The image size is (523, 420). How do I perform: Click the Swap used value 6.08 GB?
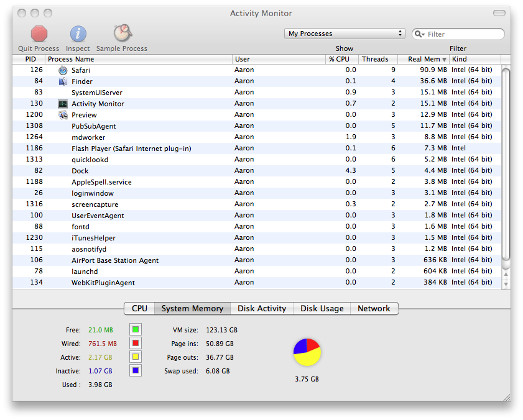[218, 371]
